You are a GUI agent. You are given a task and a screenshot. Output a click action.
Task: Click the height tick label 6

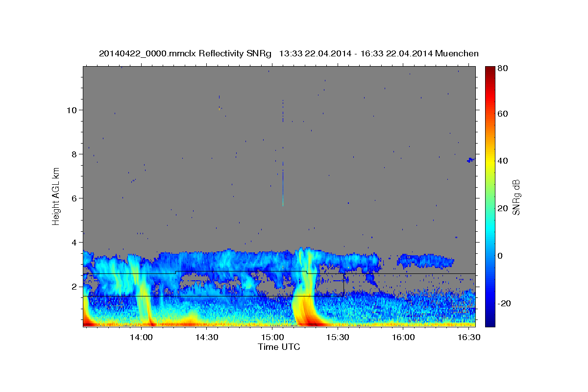click(73, 198)
